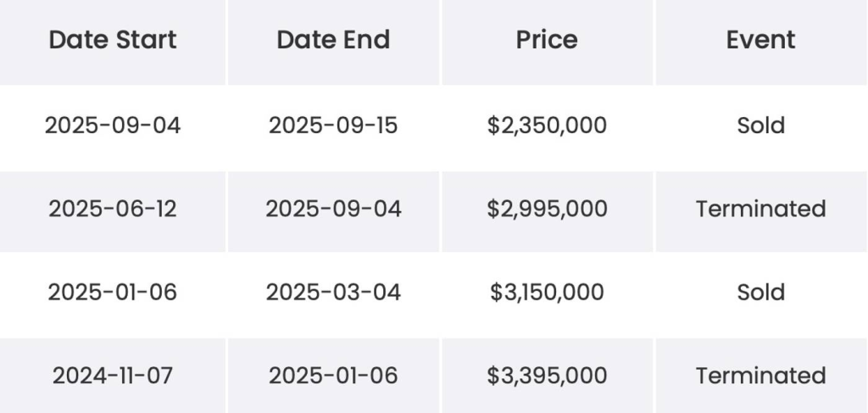The height and width of the screenshot is (413, 868).
Task: Click Sold event for $3,150,000 listing
Action: (x=760, y=293)
